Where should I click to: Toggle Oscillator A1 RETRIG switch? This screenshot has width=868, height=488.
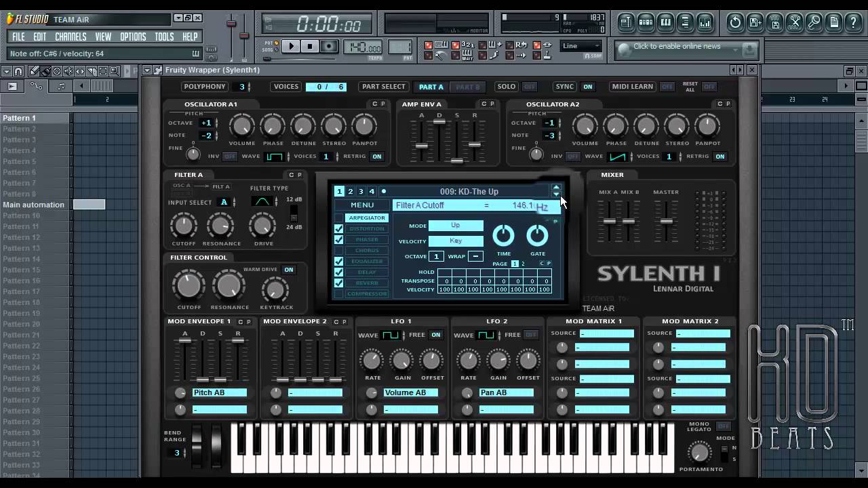(x=376, y=157)
